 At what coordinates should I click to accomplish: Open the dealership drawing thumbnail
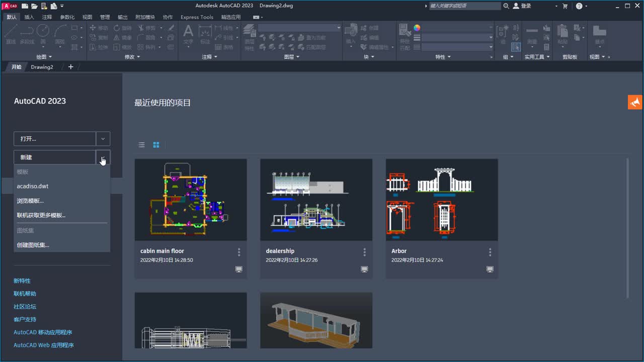coord(316,200)
